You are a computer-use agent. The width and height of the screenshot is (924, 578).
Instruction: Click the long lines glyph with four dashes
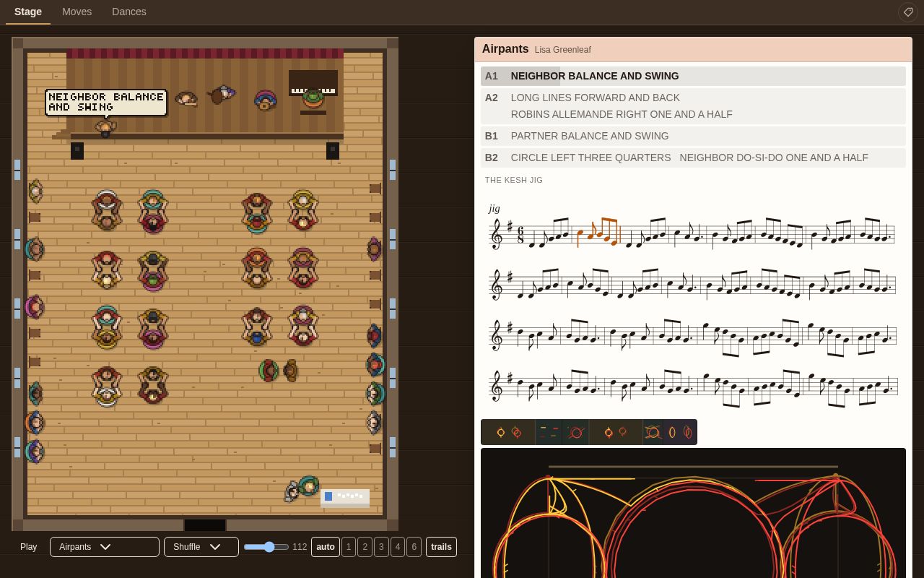(549, 432)
